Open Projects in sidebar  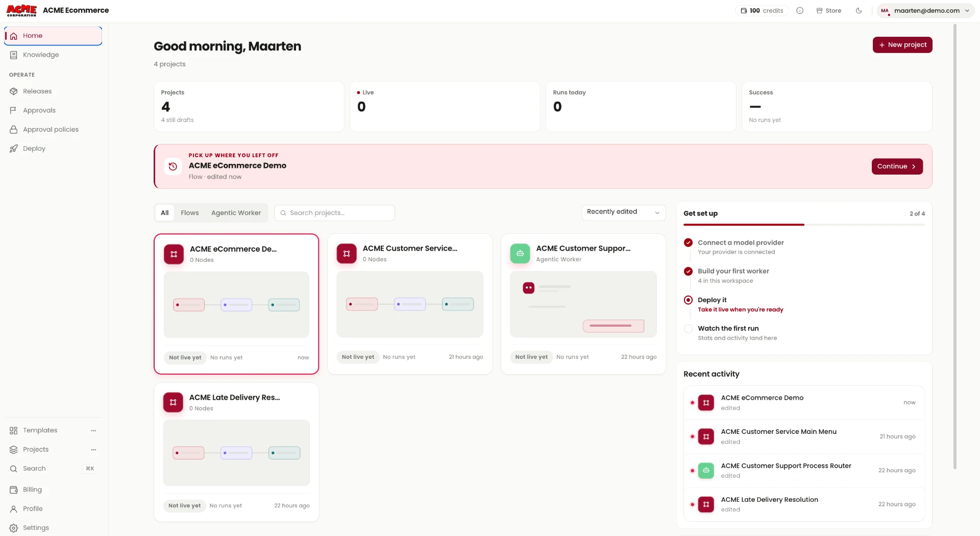pos(36,450)
